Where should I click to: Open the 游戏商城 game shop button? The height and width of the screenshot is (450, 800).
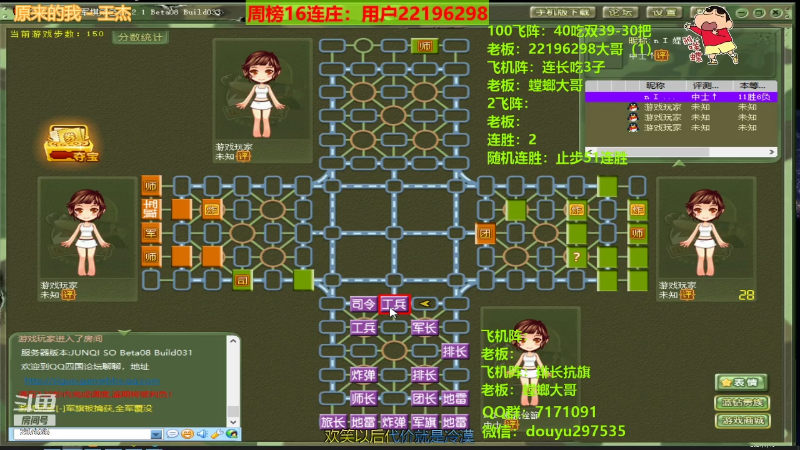pyautogui.click(x=742, y=420)
